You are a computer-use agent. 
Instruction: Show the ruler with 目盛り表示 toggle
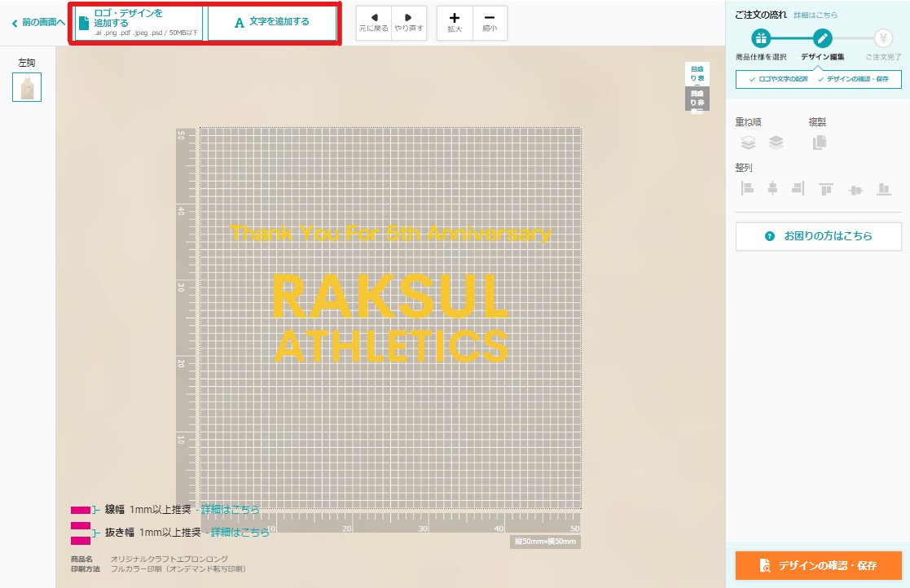(x=697, y=73)
